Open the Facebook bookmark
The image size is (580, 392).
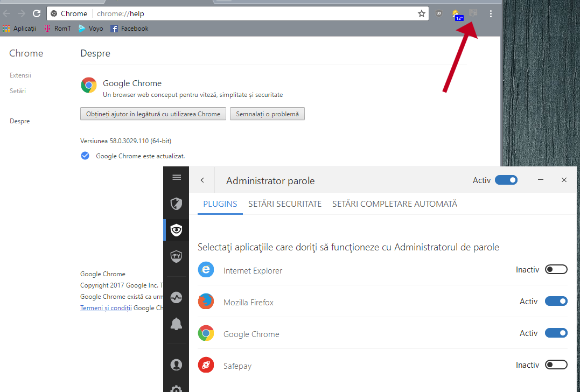[x=129, y=29]
